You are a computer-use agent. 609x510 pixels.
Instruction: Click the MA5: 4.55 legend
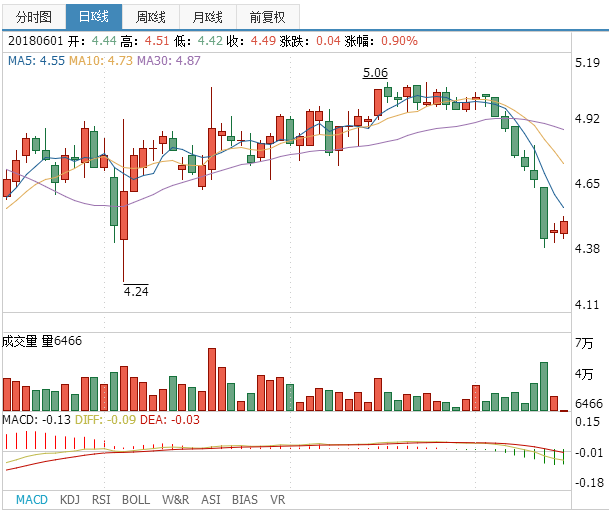(36, 61)
